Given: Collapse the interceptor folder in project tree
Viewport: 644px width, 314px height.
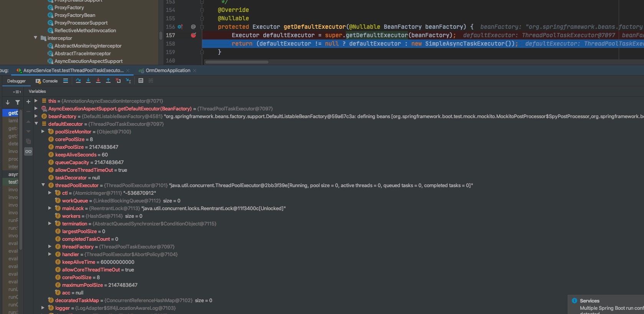Looking at the screenshot, I should pyautogui.click(x=36, y=38).
